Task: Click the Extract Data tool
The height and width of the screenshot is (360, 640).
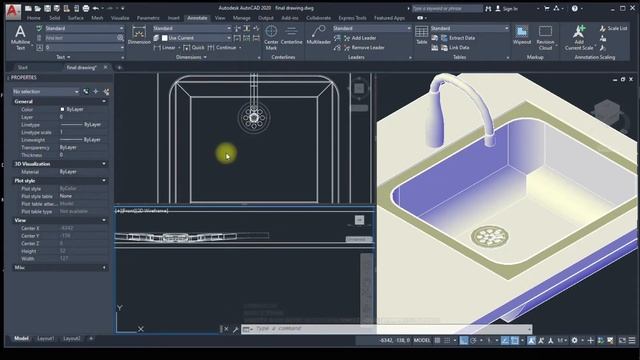Action: (458, 38)
